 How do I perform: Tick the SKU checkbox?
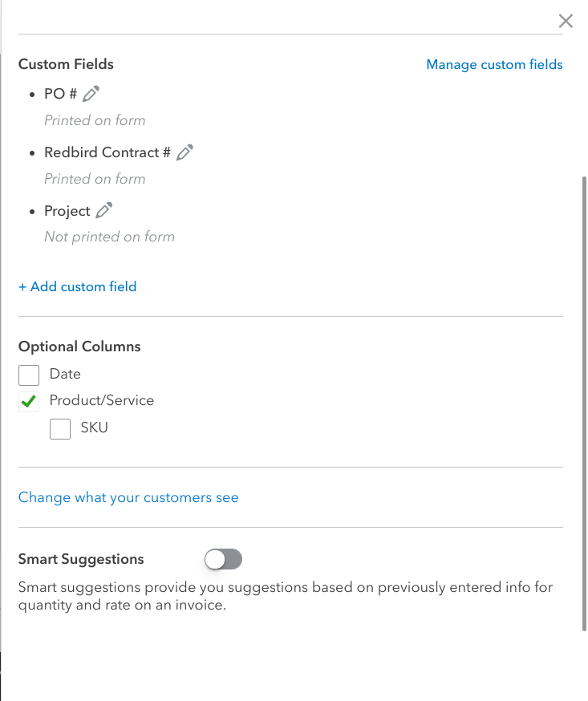(x=60, y=429)
